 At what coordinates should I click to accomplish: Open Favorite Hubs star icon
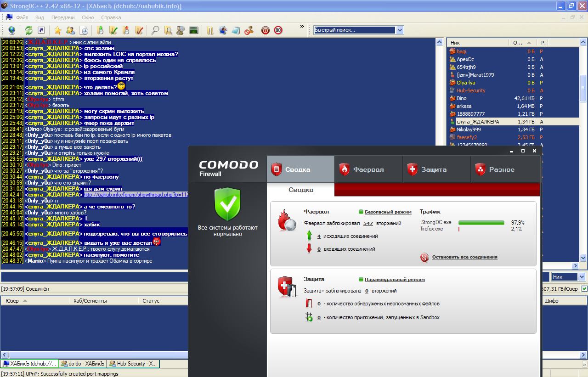pos(58,30)
